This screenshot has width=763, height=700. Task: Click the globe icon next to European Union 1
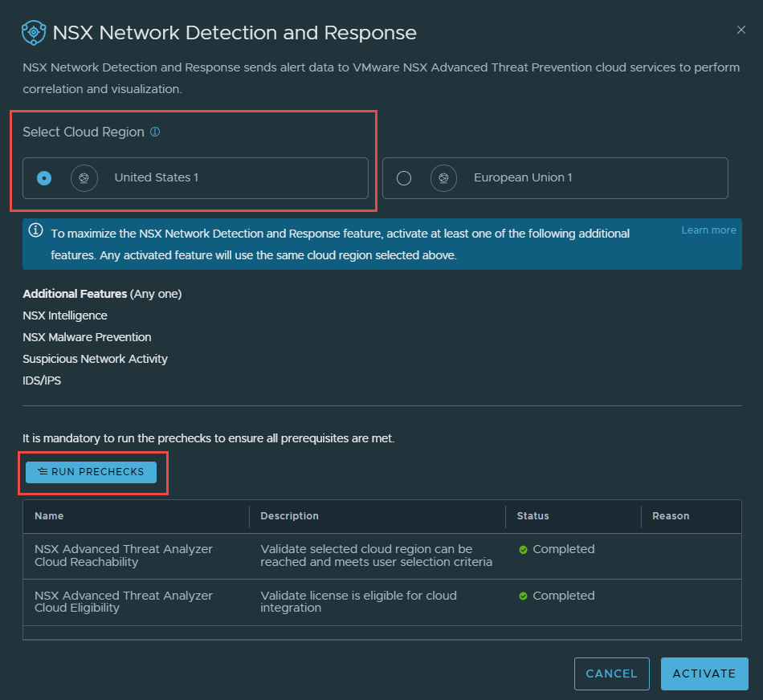click(x=444, y=178)
